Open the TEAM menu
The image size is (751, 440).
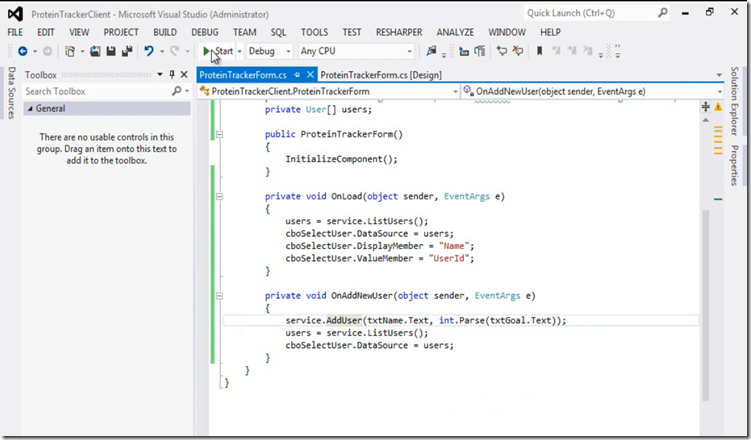(x=245, y=32)
